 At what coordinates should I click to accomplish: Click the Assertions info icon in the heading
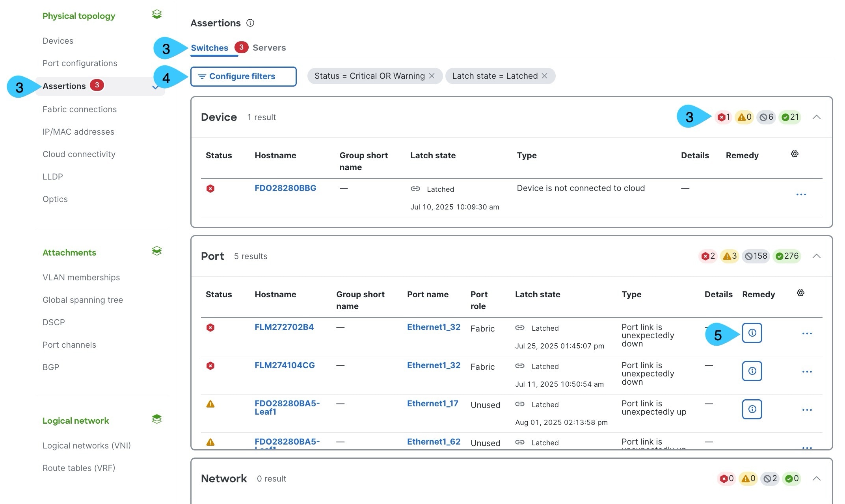click(x=250, y=23)
